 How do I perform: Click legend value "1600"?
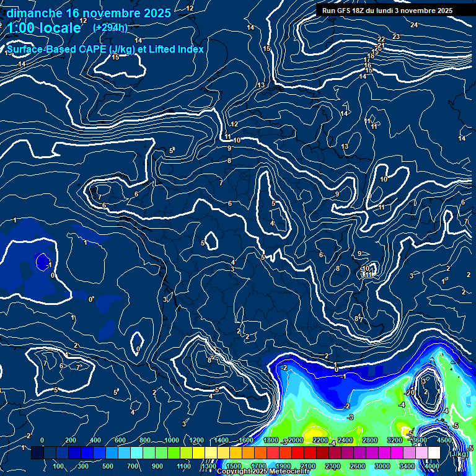pos(246,440)
